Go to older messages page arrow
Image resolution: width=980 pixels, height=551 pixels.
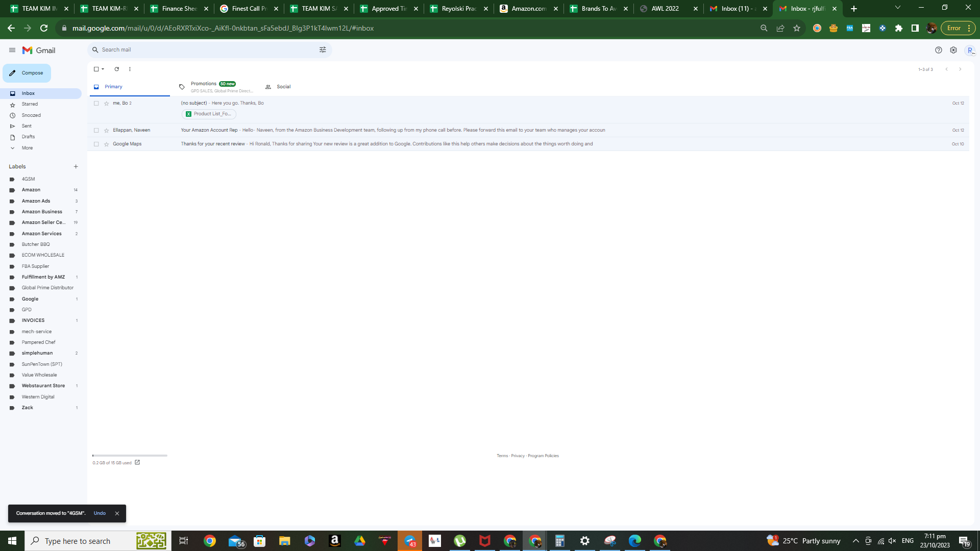[x=960, y=69]
